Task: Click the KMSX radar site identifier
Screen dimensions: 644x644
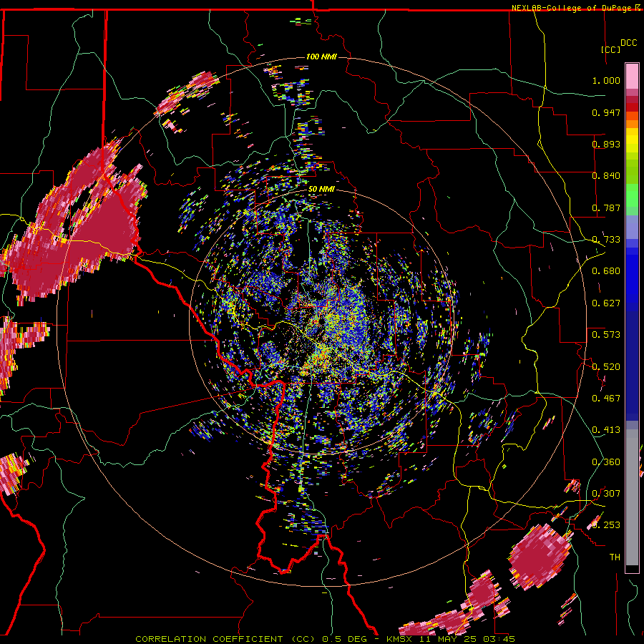Action: (399, 639)
